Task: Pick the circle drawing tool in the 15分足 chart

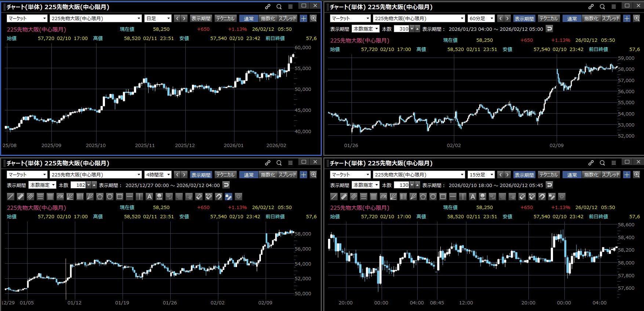Action: coord(433,197)
